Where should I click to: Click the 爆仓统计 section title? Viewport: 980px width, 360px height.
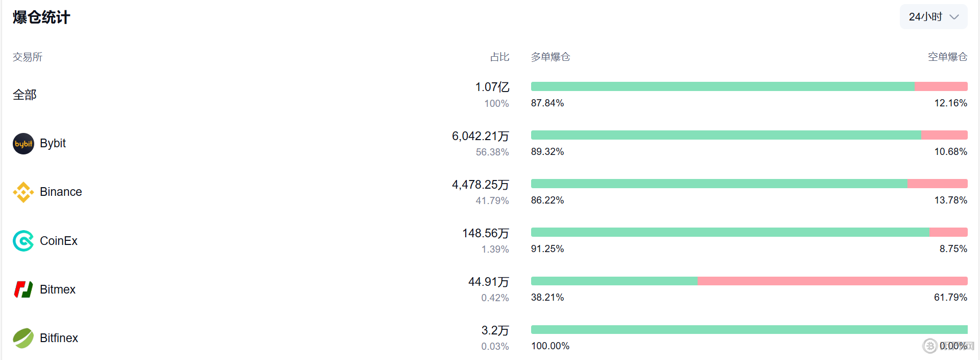[x=41, y=17]
